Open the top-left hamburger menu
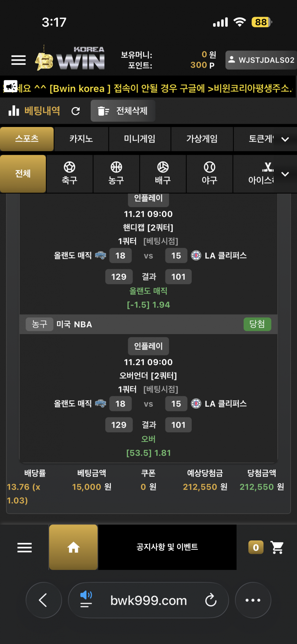 (x=18, y=60)
